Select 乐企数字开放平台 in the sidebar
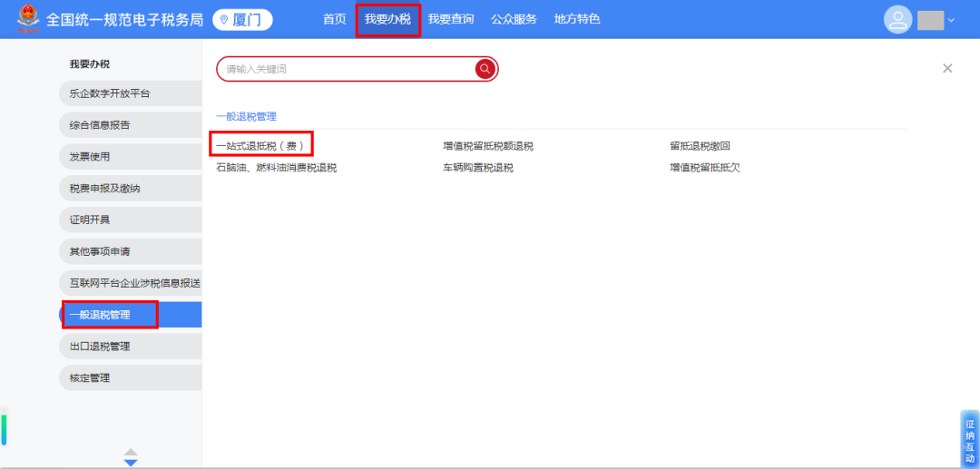The image size is (980, 469). pyautogui.click(x=131, y=93)
